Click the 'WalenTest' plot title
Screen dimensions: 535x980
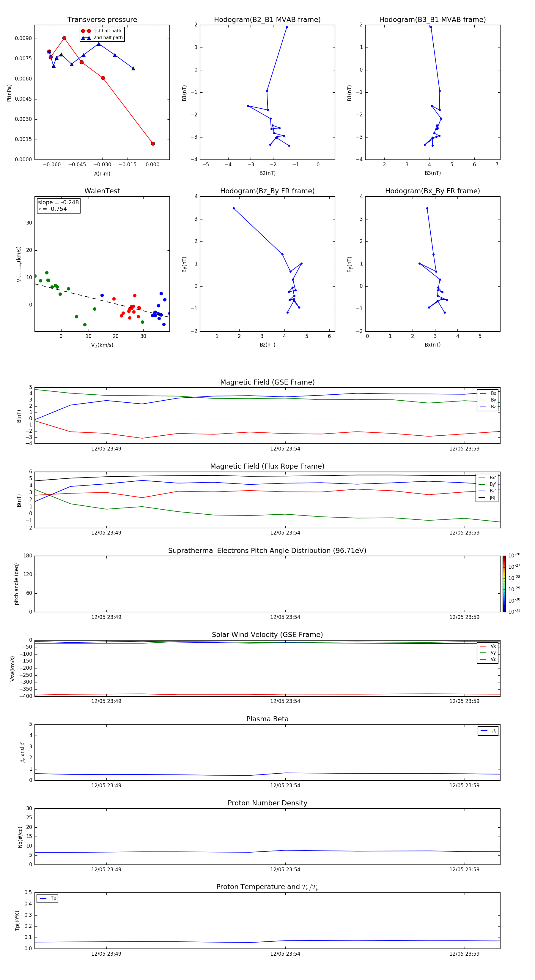[x=102, y=191]
